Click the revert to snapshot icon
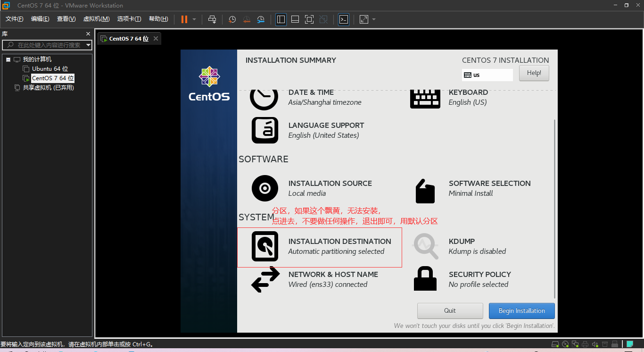644x352 pixels. tap(247, 19)
